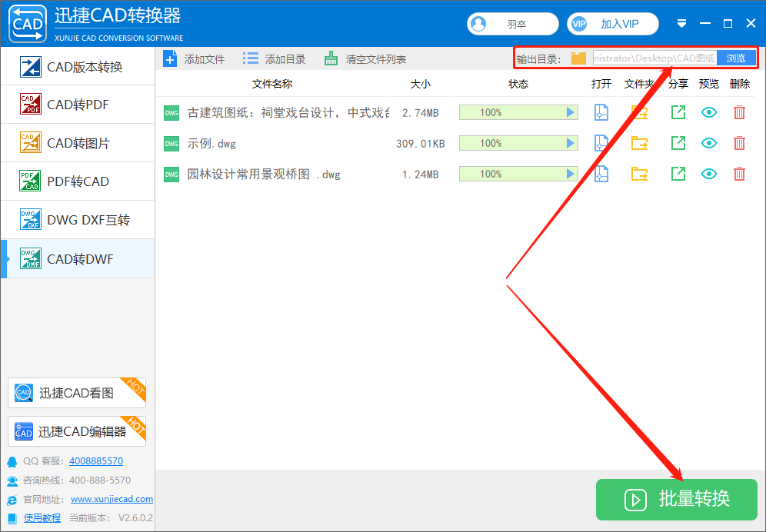Screen dimensions: 766x532
Task: Preview the 古建筑图纸 file
Action: (x=709, y=112)
